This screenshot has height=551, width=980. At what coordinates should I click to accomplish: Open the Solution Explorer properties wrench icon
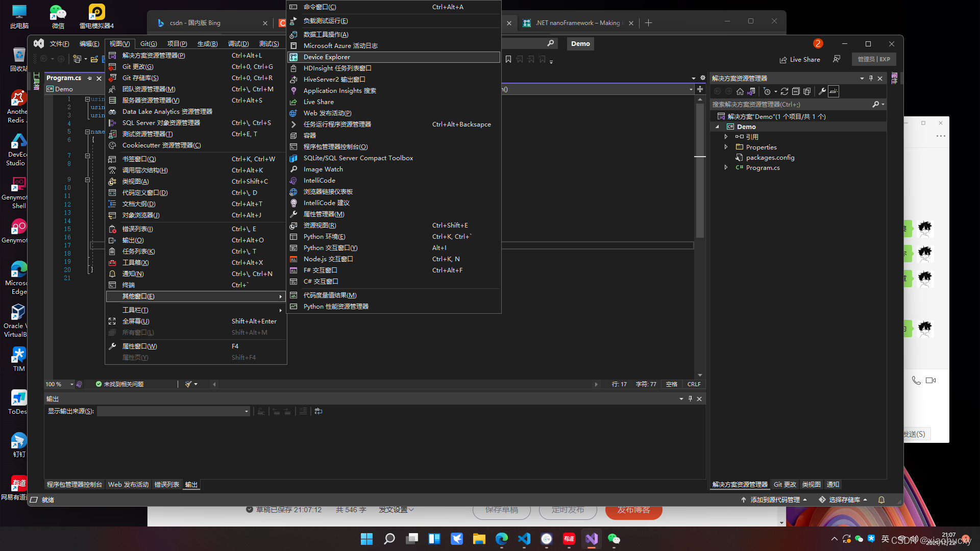click(822, 91)
